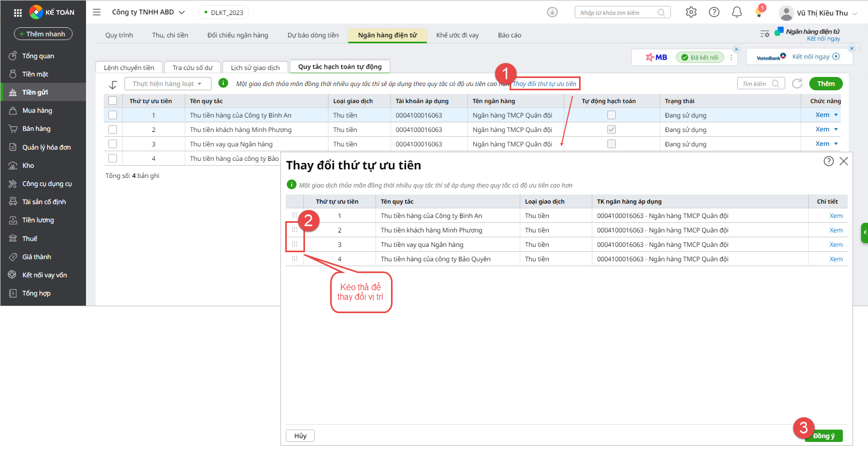Open the Thực hiện hàng loạt dropdown
Viewport: 868px width, 451px height.
pyautogui.click(x=168, y=84)
